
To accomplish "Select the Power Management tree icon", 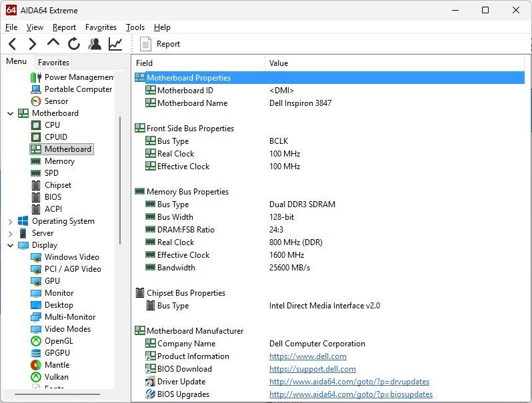I will click(x=35, y=77).
